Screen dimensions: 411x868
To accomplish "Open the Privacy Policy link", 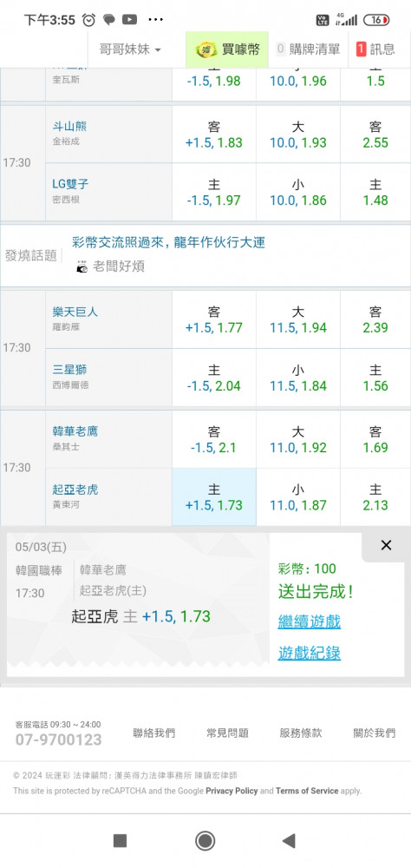I will pyautogui.click(x=232, y=791).
